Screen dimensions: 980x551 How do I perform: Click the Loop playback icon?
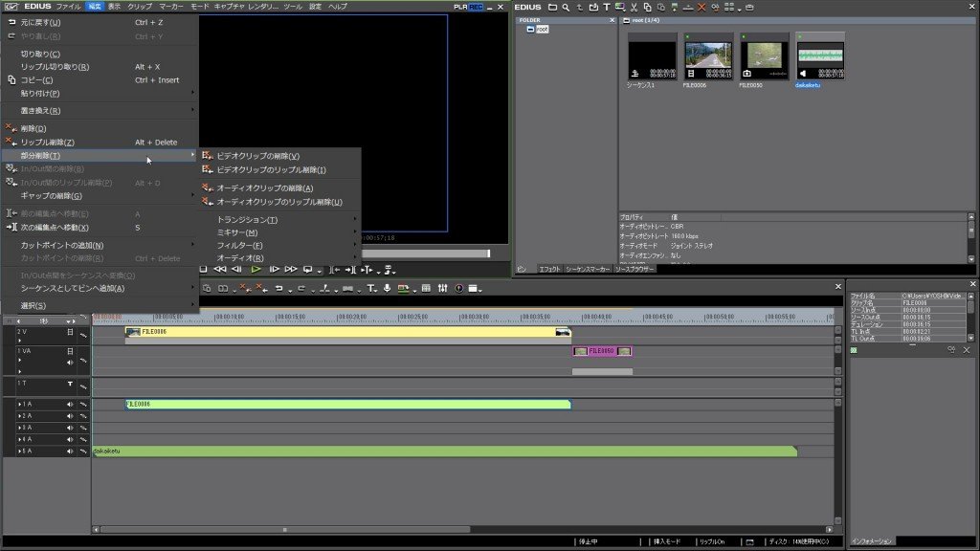[307, 269]
